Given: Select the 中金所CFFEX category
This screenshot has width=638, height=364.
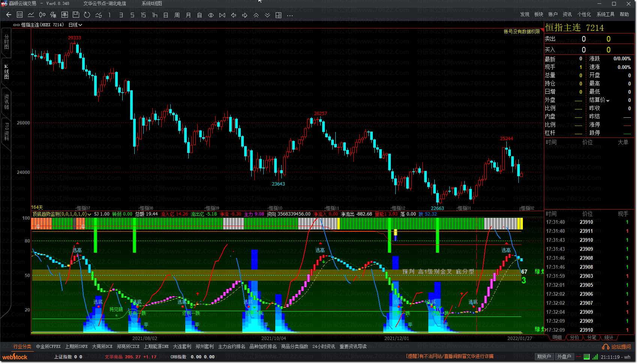Looking at the screenshot, I should pyautogui.click(x=48, y=346).
